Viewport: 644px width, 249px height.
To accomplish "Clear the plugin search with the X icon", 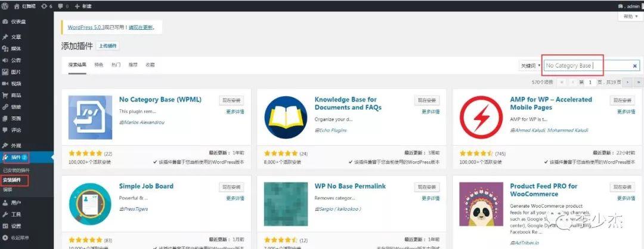I will click(x=634, y=66).
